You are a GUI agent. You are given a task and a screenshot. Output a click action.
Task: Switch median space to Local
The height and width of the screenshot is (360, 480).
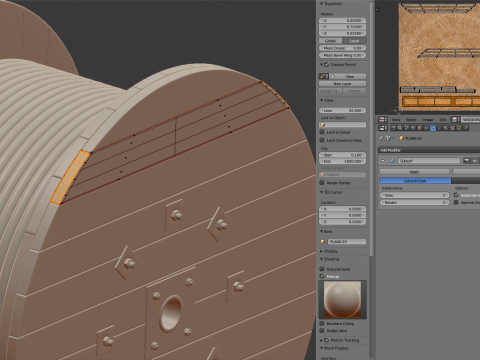point(354,41)
